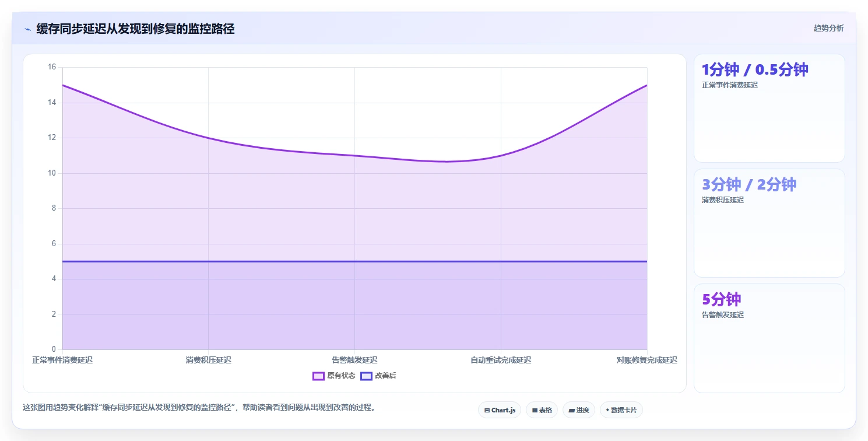Click the icon inside the 进度 tag
Screen dimensions: 868x441
point(571,411)
